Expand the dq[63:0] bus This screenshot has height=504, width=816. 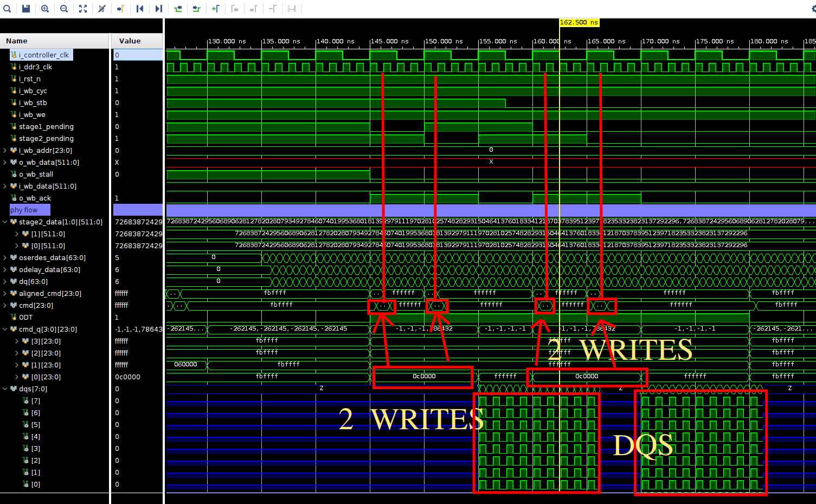pos(5,282)
